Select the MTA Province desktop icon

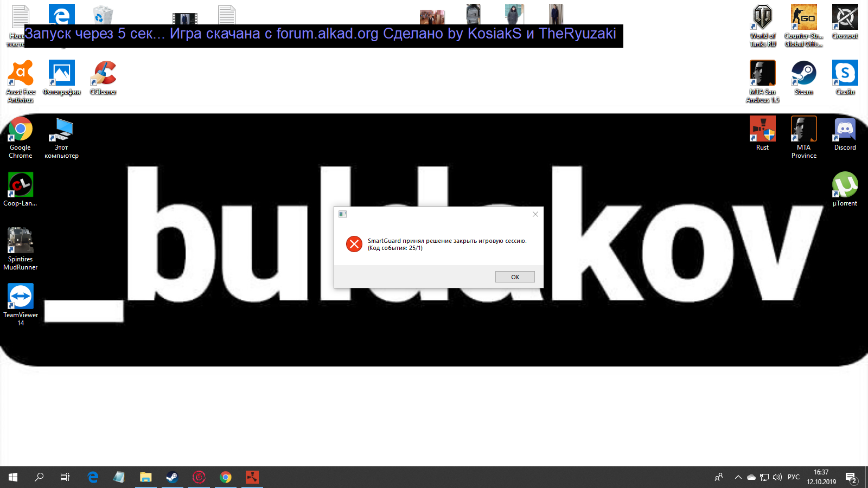803,130
